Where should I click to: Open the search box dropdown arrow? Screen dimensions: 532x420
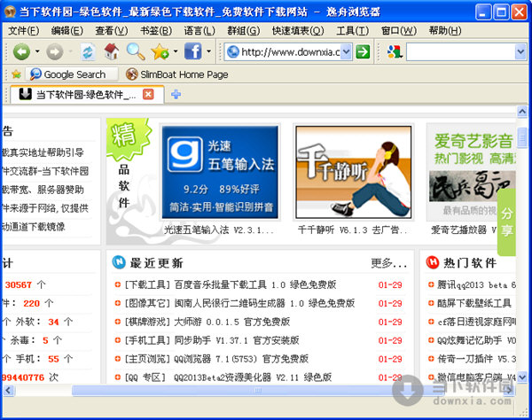520,52
